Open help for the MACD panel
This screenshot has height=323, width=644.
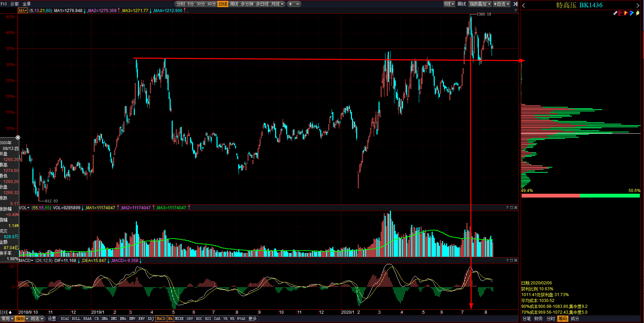(x=507, y=260)
